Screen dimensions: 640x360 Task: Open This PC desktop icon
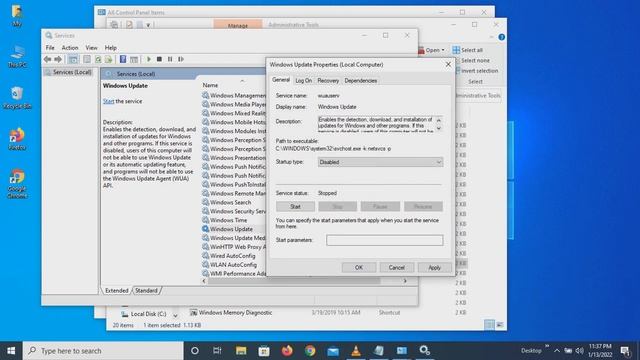17,57
